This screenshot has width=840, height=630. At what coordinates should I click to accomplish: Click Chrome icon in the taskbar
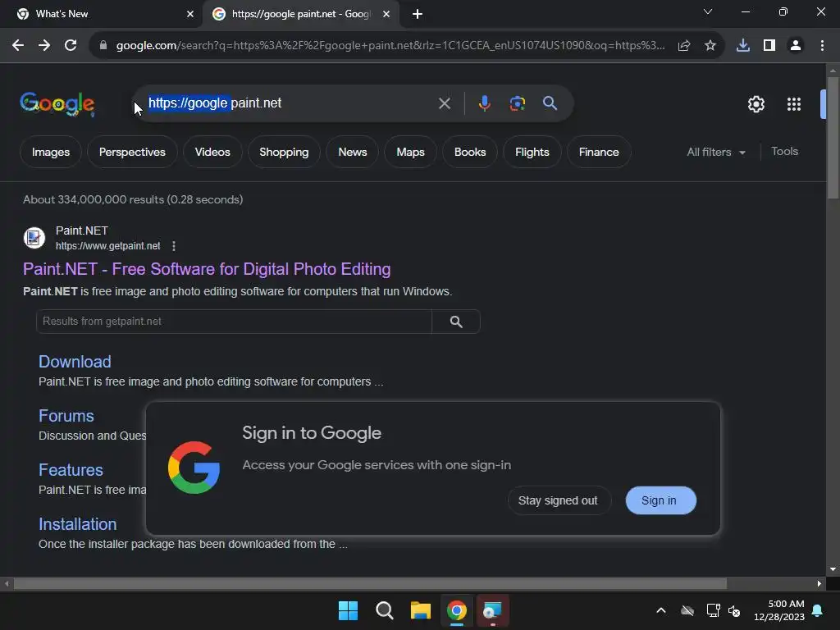tap(457, 610)
